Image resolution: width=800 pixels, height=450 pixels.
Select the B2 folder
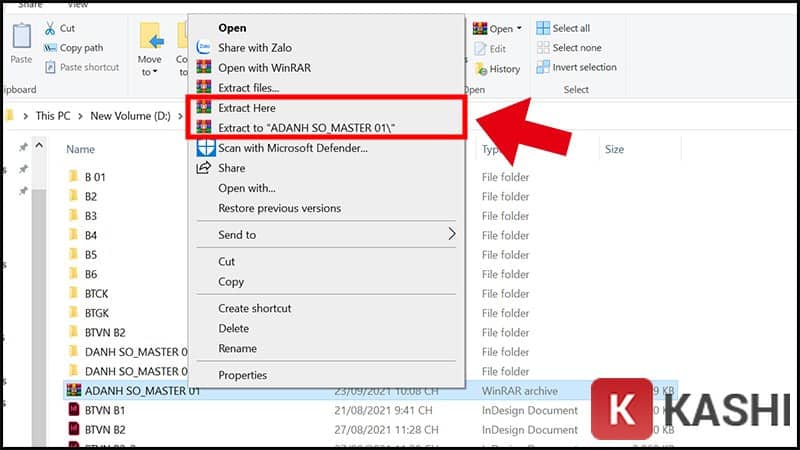(x=91, y=196)
